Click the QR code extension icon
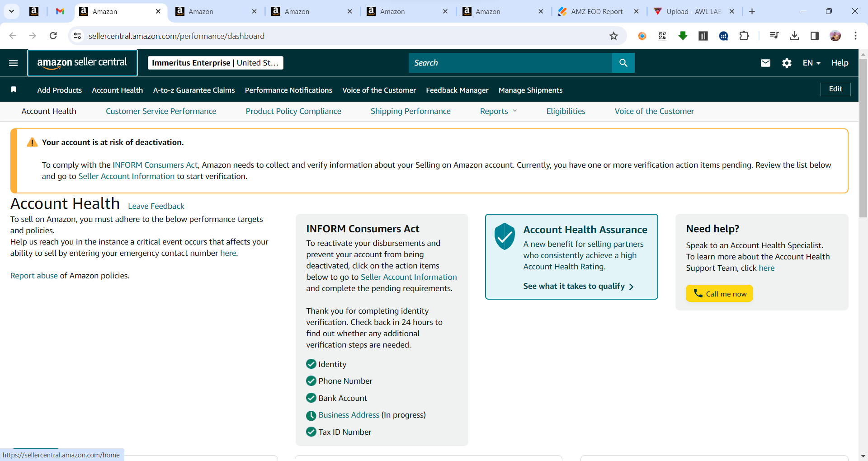The image size is (868, 461). (662, 36)
